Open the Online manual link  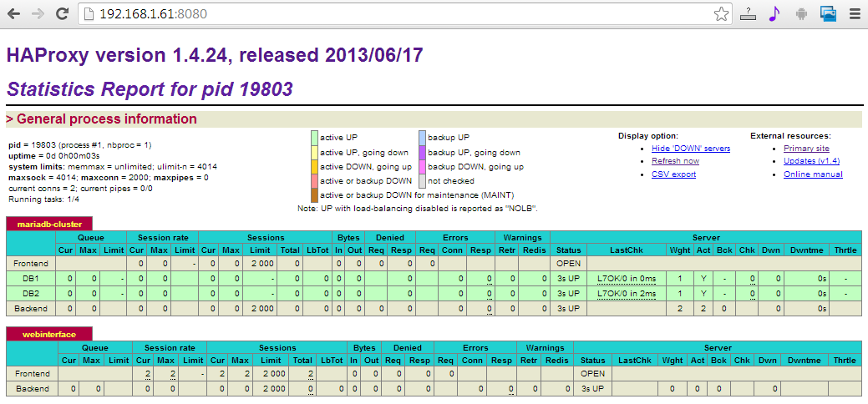pos(813,174)
